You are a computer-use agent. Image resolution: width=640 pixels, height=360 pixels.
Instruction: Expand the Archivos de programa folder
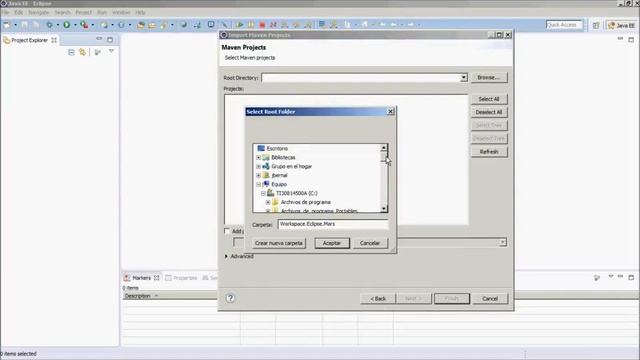point(268,202)
